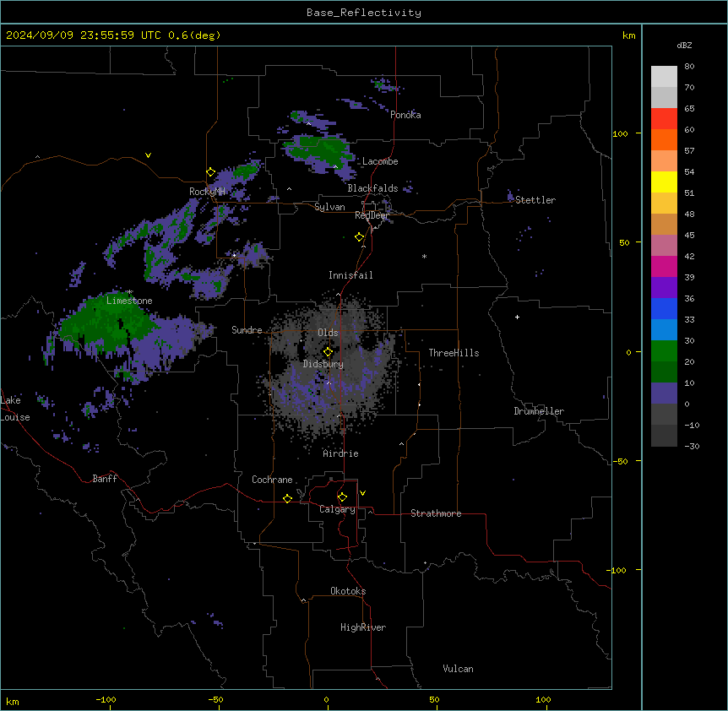728x711 pixels.
Task: Select the Ponoka city label
Action: click(405, 115)
